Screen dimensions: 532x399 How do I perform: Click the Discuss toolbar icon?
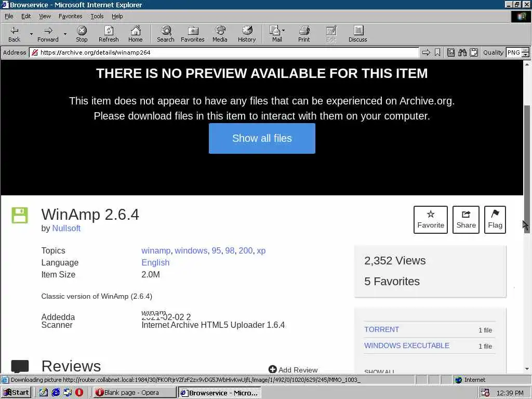[357, 34]
